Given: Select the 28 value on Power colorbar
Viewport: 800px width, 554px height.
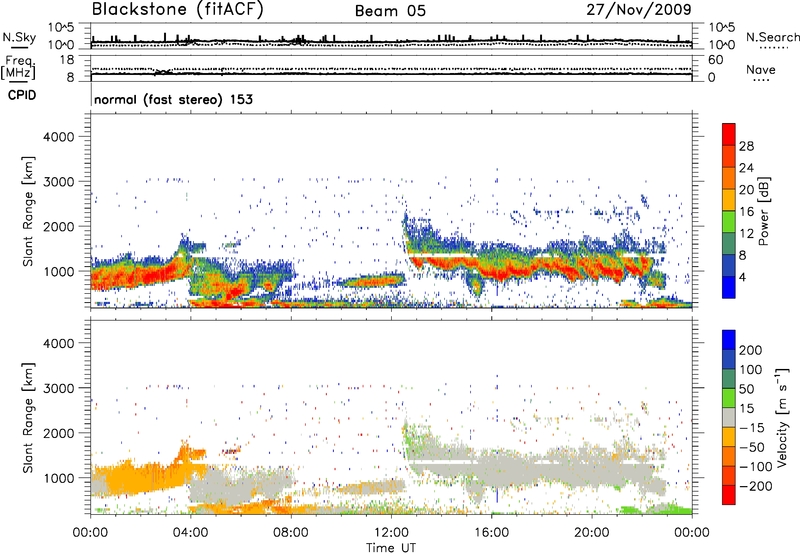Looking at the screenshot, I should 746,146.
